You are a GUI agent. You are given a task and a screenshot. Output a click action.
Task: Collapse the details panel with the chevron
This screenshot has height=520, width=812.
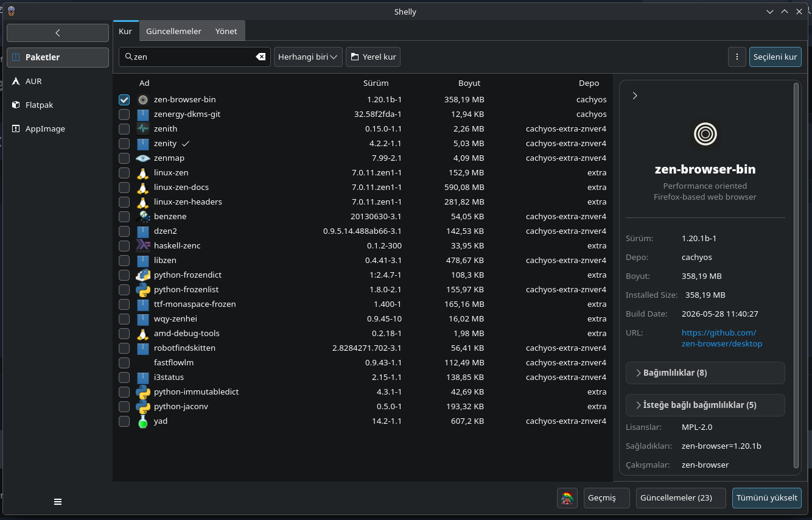click(x=635, y=96)
